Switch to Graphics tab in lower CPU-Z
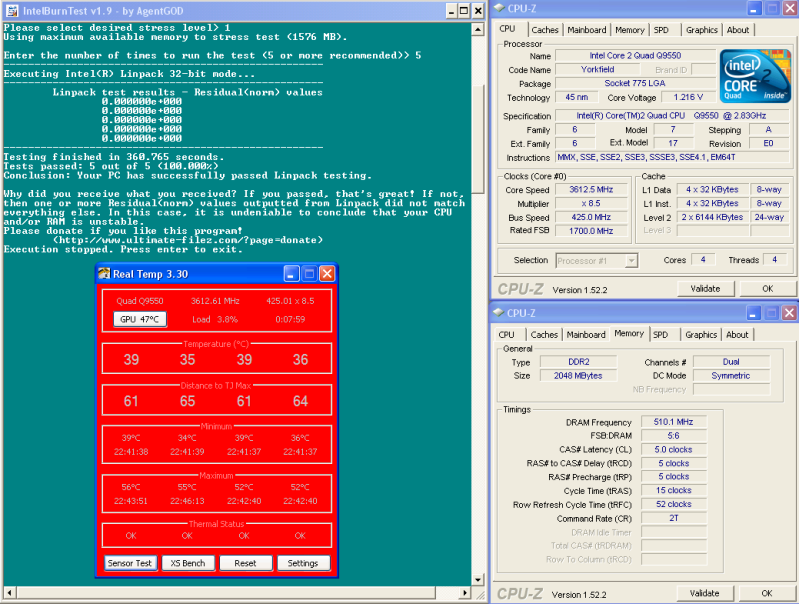 point(701,335)
